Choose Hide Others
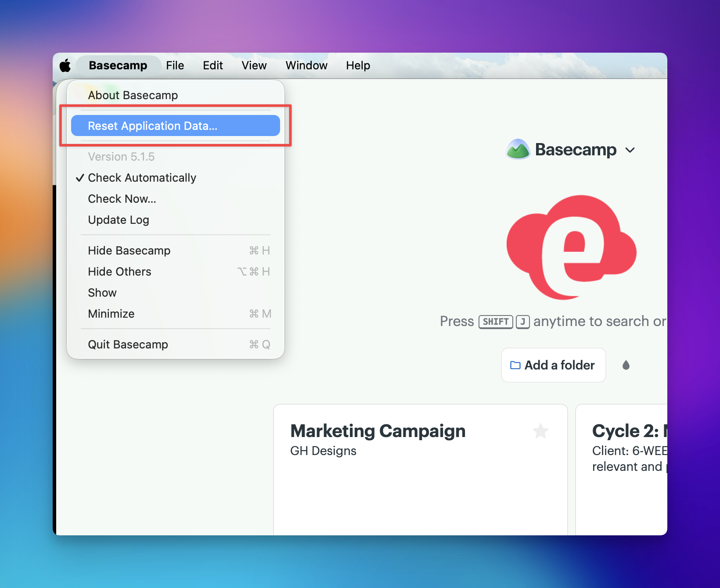Image resolution: width=720 pixels, height=588 pixels. pyautogui.click(x=176, y=272)
